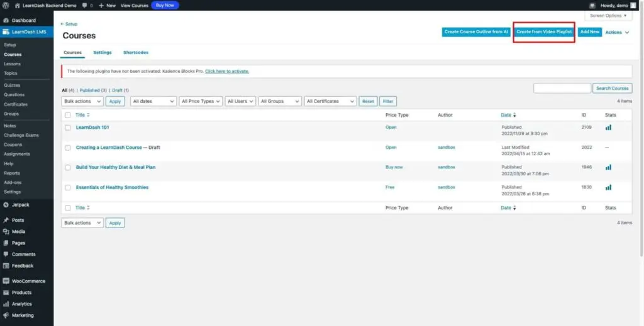This screenshot has width=644, height=326.
Task: Click the Posts pin icon
Action: 6,220
